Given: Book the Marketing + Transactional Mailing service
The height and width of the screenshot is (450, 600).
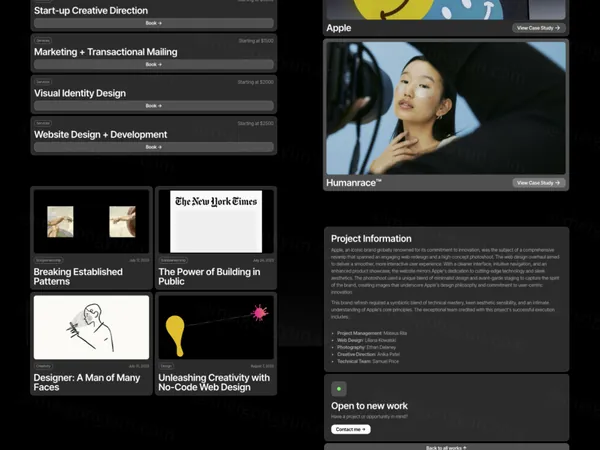Looking at the screenshot, I should pos(153,64).
